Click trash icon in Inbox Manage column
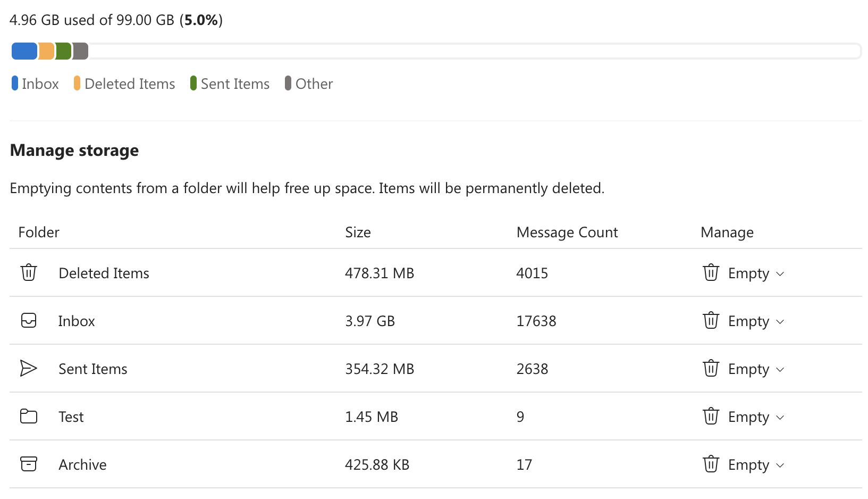The height and width of the screenshot is (499, 868). [711, 320]
